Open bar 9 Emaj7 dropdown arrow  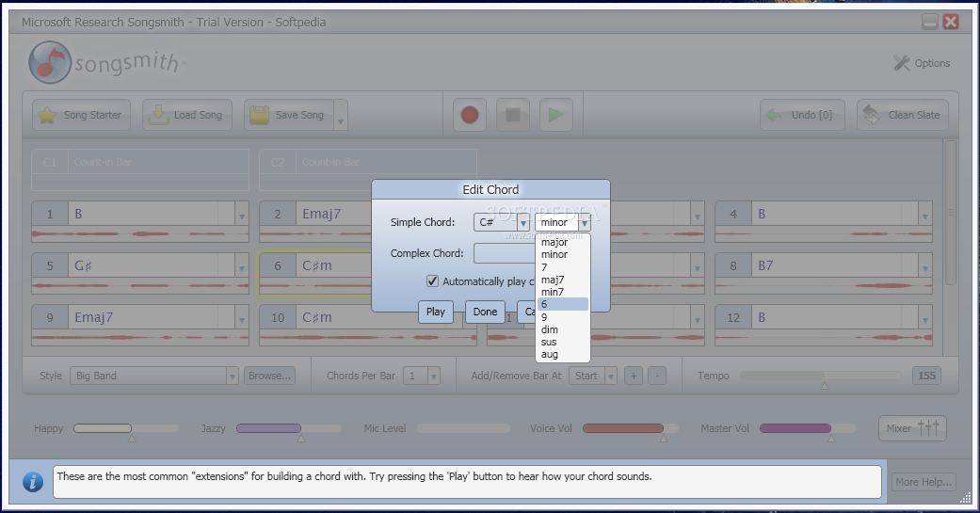[242, 318]
